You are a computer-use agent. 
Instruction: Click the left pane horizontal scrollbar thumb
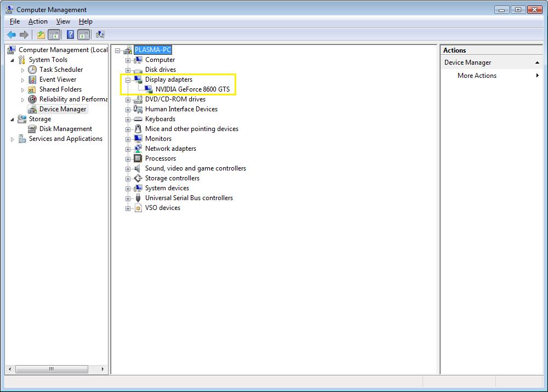pos(52,369)
